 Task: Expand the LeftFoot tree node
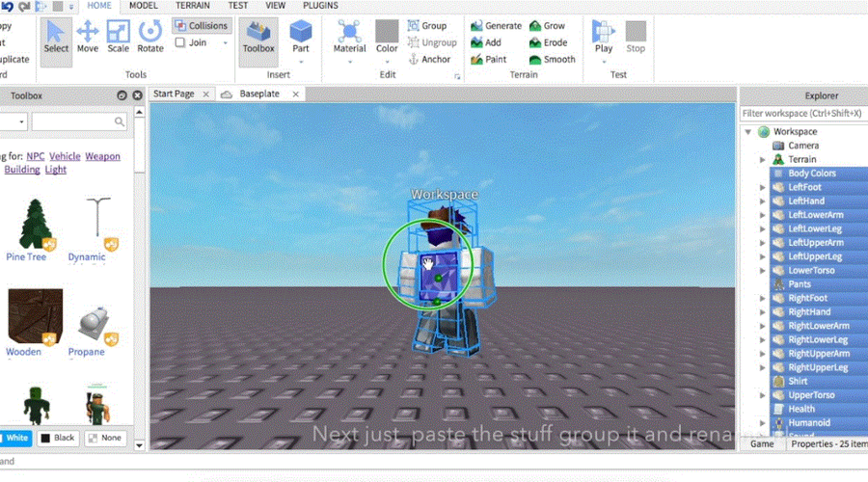[762, 187]
